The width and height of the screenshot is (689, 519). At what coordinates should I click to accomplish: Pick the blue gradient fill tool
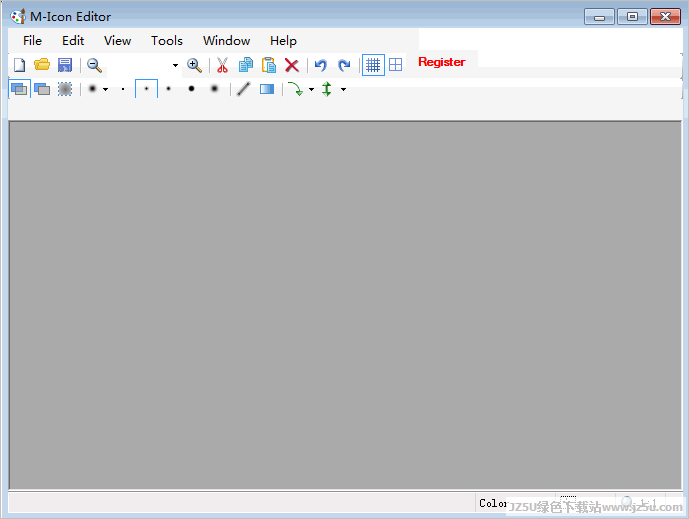[267, 89]
